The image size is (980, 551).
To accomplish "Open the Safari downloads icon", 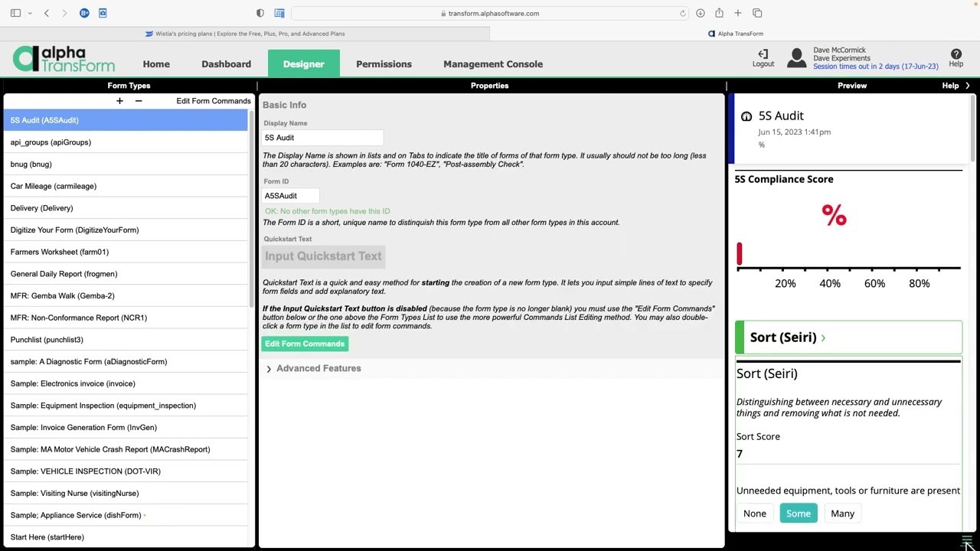I will tap(700, 13).
